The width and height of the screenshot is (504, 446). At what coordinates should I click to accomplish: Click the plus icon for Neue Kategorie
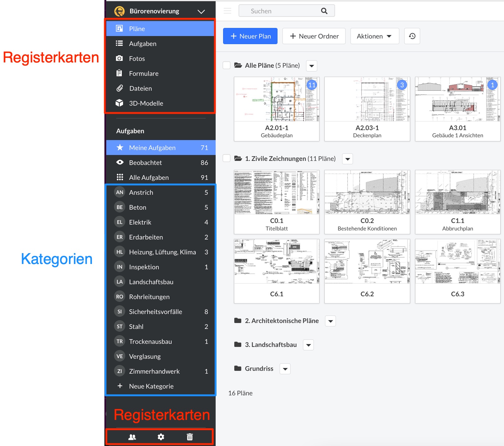tap(120, 386)
